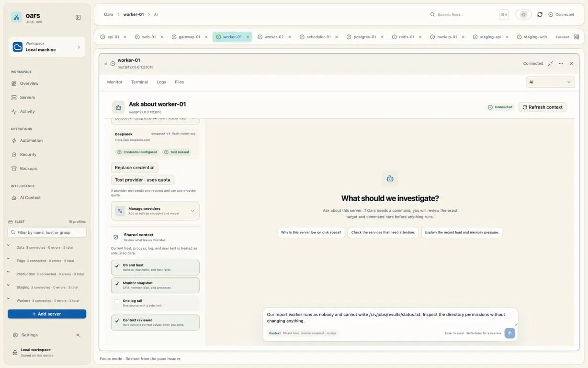Click into the AI question text box

point(390,318)
